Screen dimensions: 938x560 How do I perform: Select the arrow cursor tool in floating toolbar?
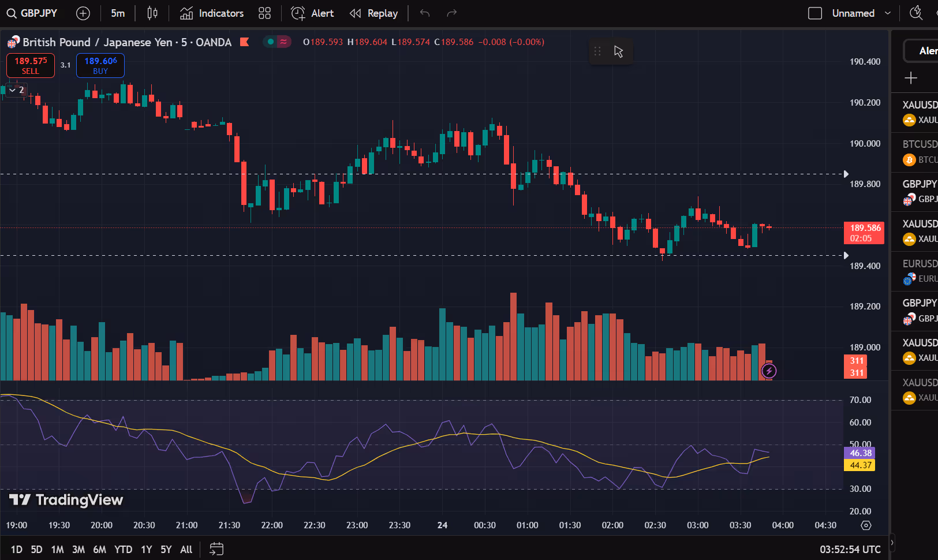tap(618, 51)
